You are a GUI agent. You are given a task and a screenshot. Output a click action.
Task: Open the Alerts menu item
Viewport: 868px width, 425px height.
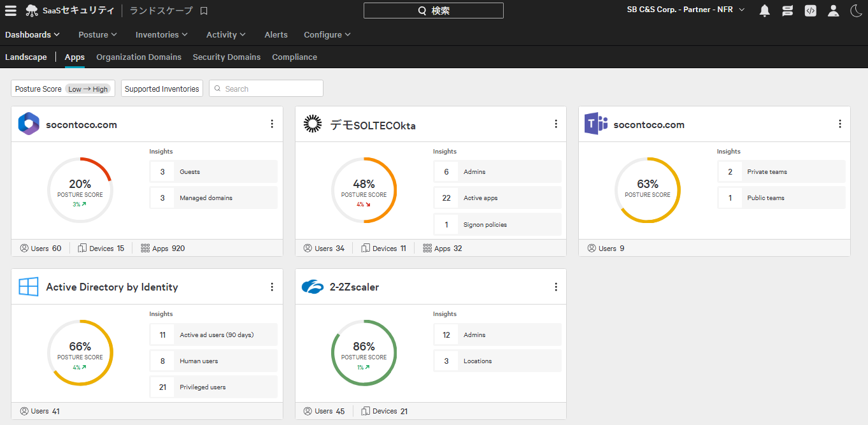tap(276, 34)
